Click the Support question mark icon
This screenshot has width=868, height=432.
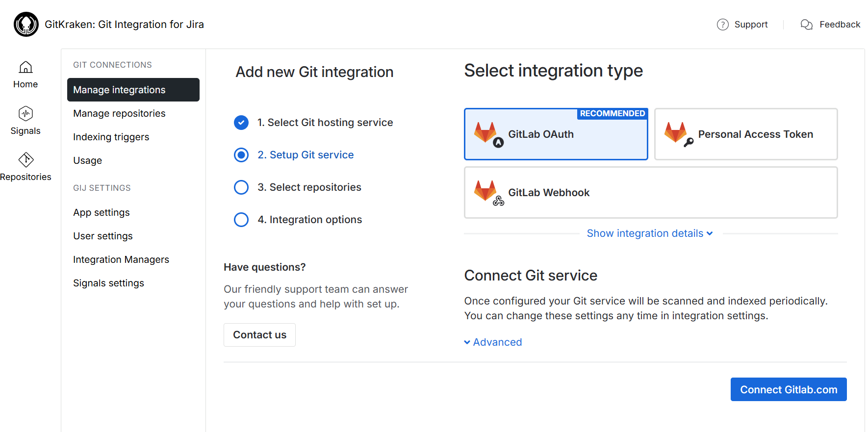click(722, 25)
